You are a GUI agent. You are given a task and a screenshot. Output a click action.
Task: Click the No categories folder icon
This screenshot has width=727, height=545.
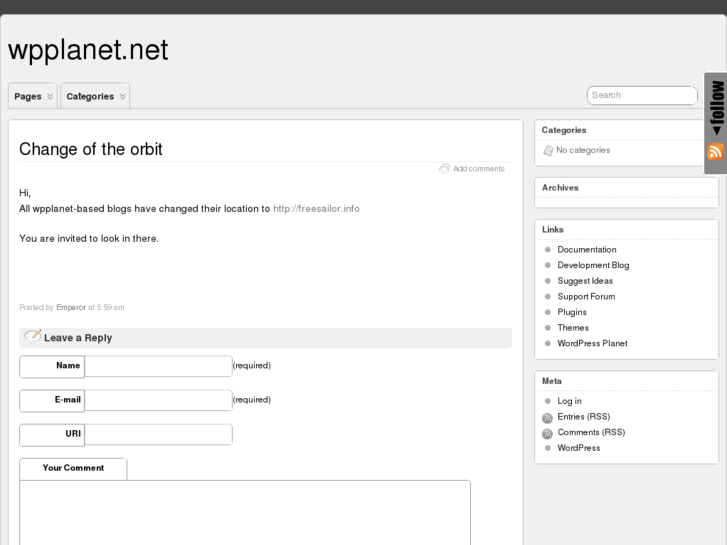(548, 151)
